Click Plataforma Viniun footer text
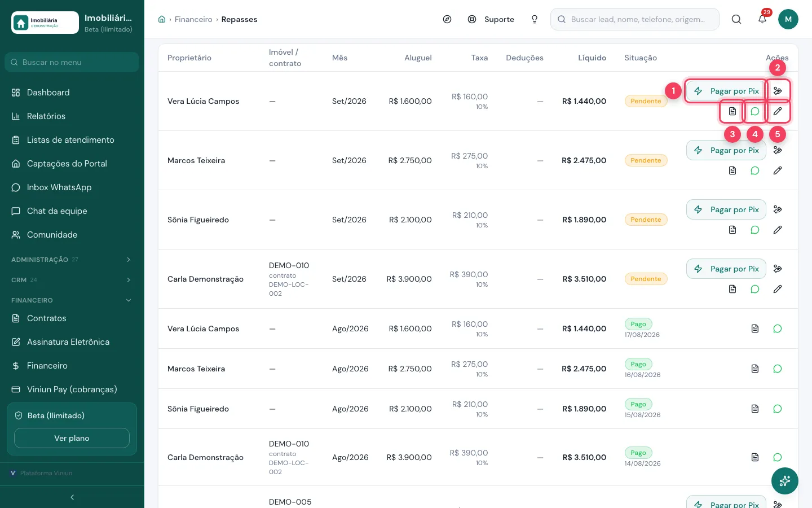 (46, 473)
